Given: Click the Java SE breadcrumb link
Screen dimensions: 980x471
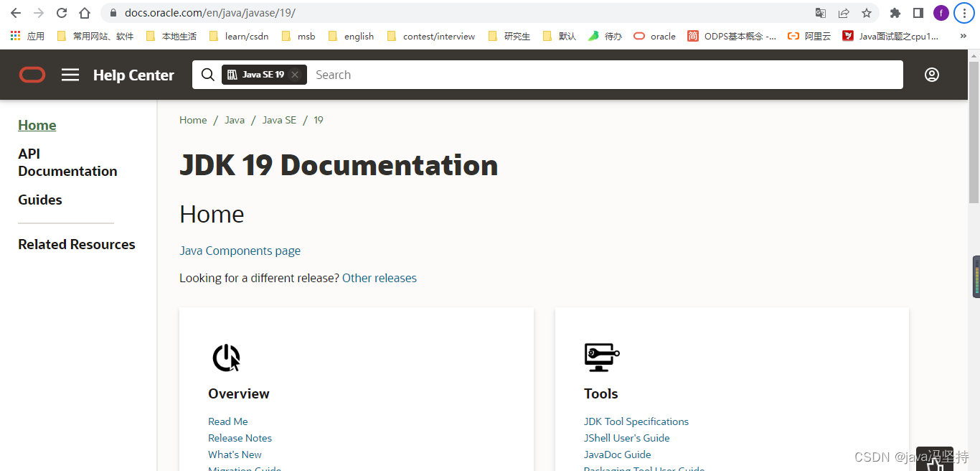Looking at the screenshot, I should coord(279,120).
